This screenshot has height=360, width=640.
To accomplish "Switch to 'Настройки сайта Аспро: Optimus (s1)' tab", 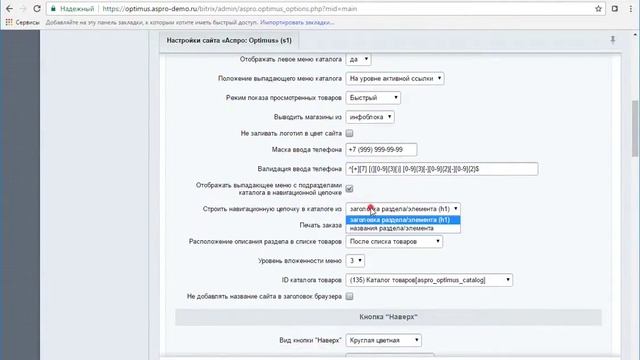I will pyautogui.click(x=229, y=40).
